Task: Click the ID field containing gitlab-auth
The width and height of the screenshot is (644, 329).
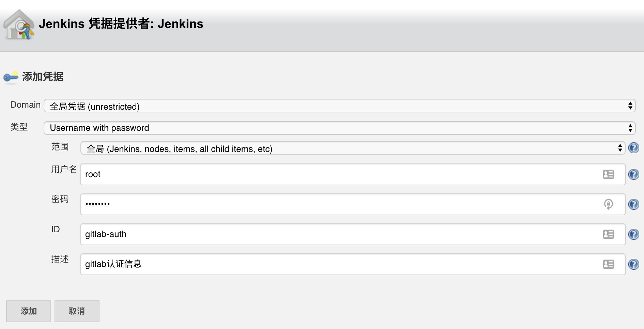Action: click(353, 234)
